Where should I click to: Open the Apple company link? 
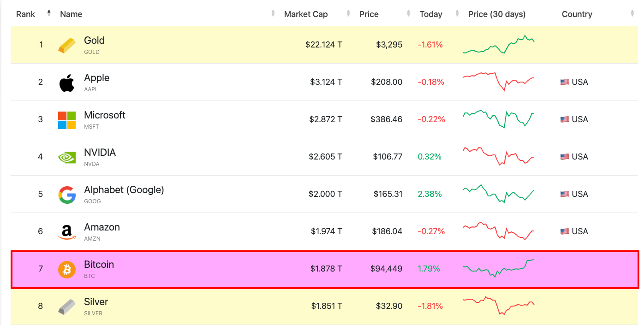(97, 78)
